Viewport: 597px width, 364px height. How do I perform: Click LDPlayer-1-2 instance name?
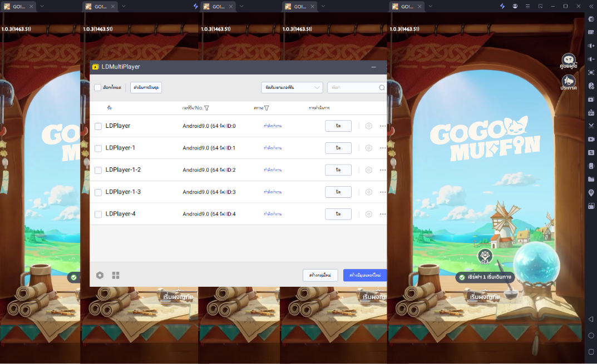(123, 169)
